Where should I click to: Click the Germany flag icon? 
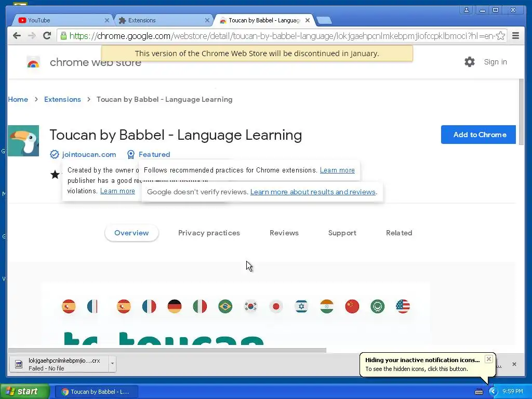pos(175,307)
